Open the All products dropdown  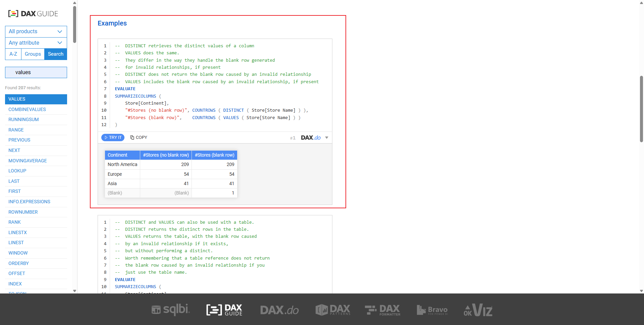(36, 32)
